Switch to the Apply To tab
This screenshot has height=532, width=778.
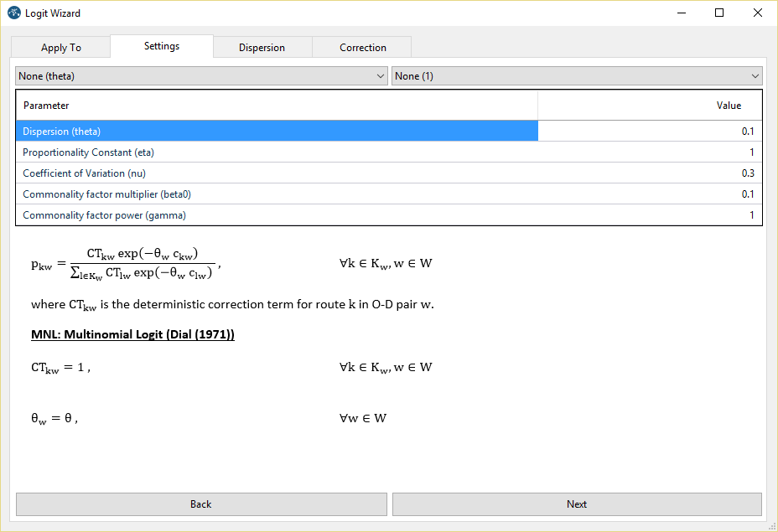point(61,48)
